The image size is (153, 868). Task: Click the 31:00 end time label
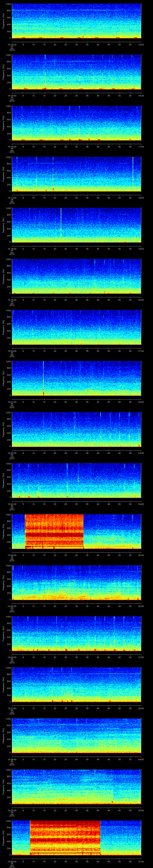(141, 861)
